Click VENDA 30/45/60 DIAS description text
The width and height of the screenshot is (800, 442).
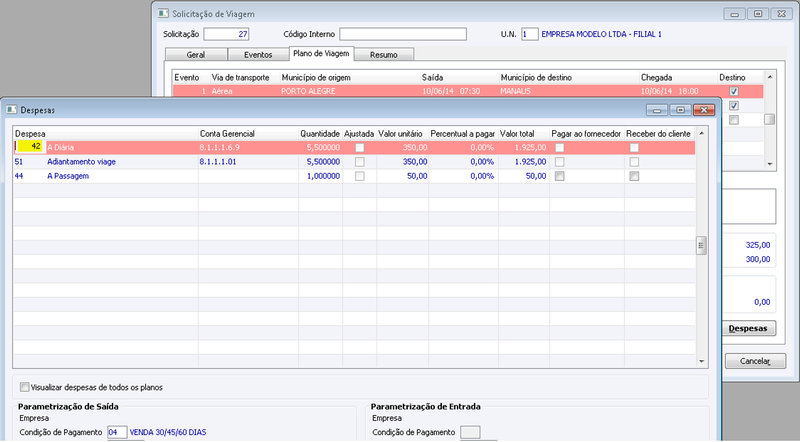click(x=168, y=432)
